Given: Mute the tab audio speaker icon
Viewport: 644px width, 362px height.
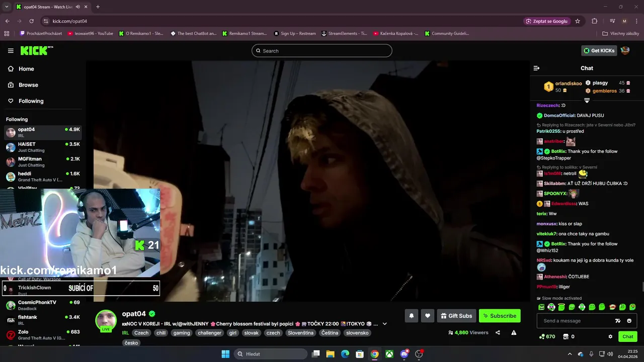Looking at the screenshot, I should pyautogui.click(x=78, y=7).
